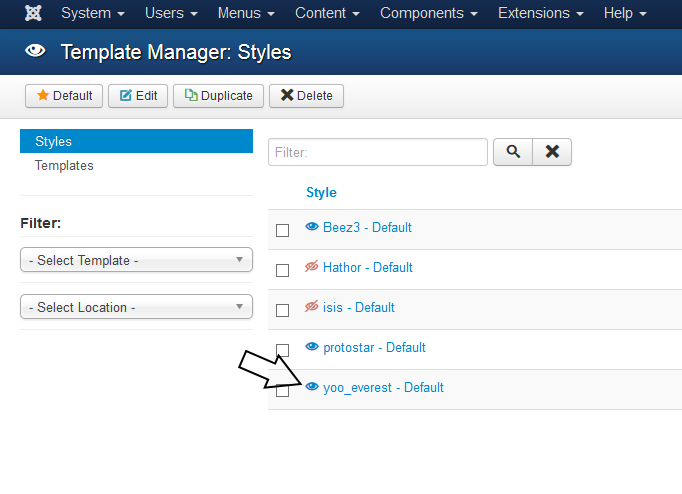
Task: Check the Beez3 - Default checkbox
Action: click(282, 230)
